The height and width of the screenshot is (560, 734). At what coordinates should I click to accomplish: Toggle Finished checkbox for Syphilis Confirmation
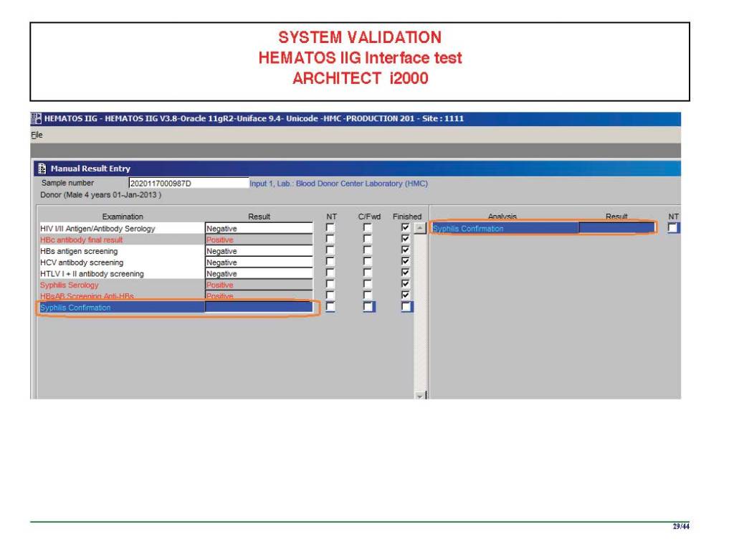click(406, 307)
